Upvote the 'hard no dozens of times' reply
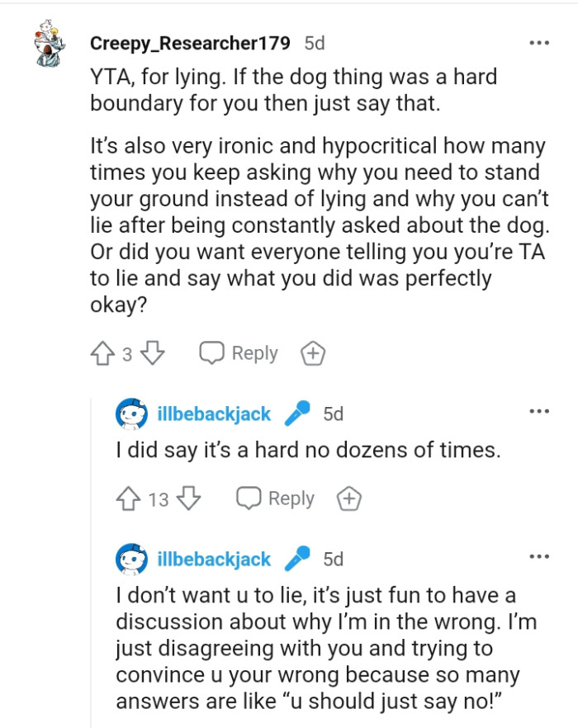This screenshot has width=578, height=728. pyautogui.click(x=129, y=499)
